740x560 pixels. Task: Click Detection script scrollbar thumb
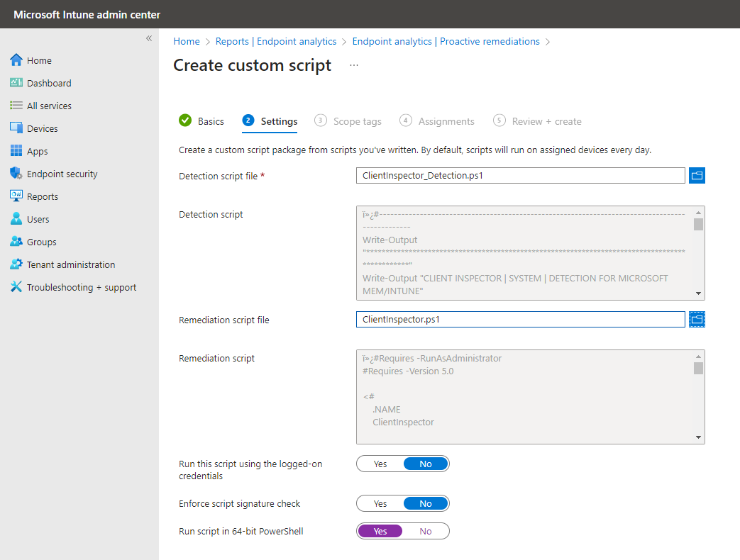698,225
